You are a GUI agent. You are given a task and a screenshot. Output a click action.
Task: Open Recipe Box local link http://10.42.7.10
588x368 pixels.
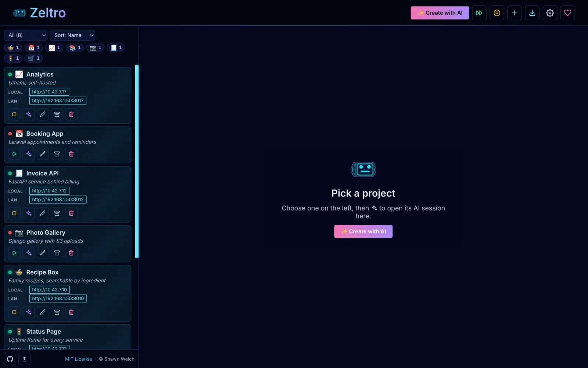pos(49,290)
